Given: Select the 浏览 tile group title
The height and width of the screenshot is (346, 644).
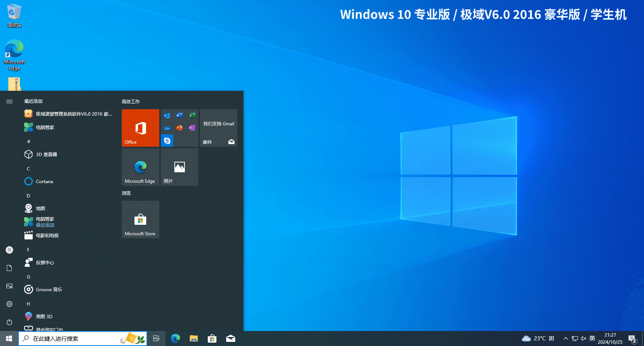Looking at the screenshot, I should click(x=126, y=193).
